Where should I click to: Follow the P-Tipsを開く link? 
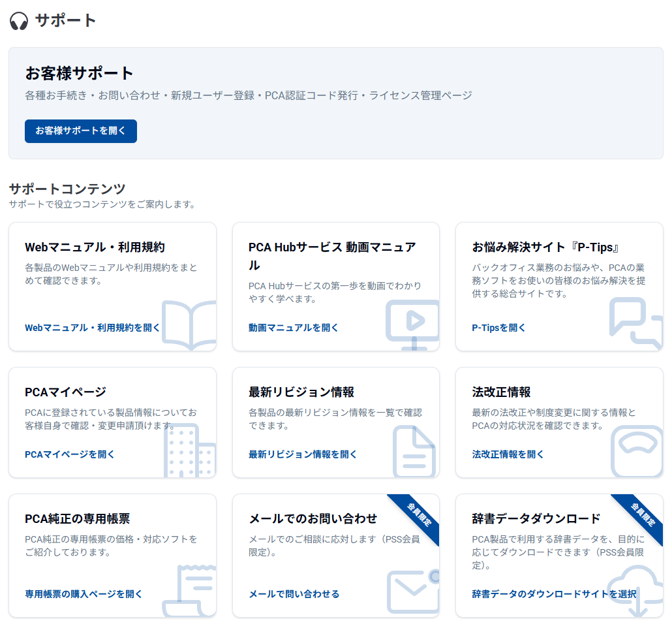(498, 328)
